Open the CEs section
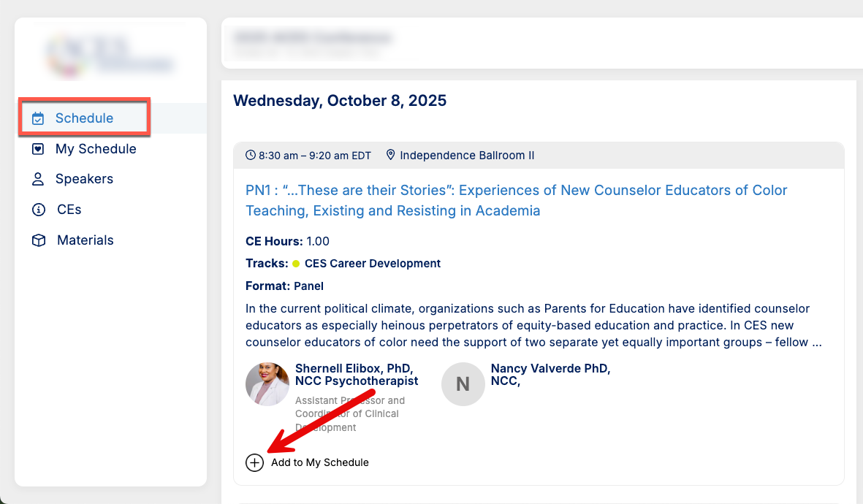 point(69,210)
